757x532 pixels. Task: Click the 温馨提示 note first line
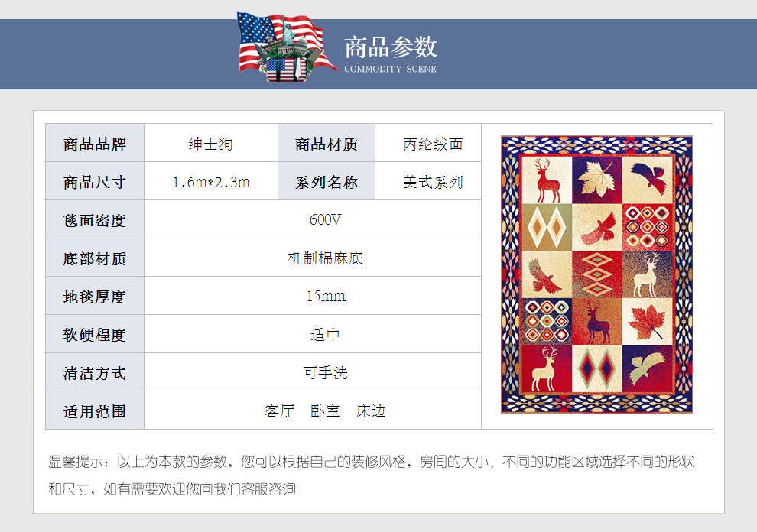point(372,462)
